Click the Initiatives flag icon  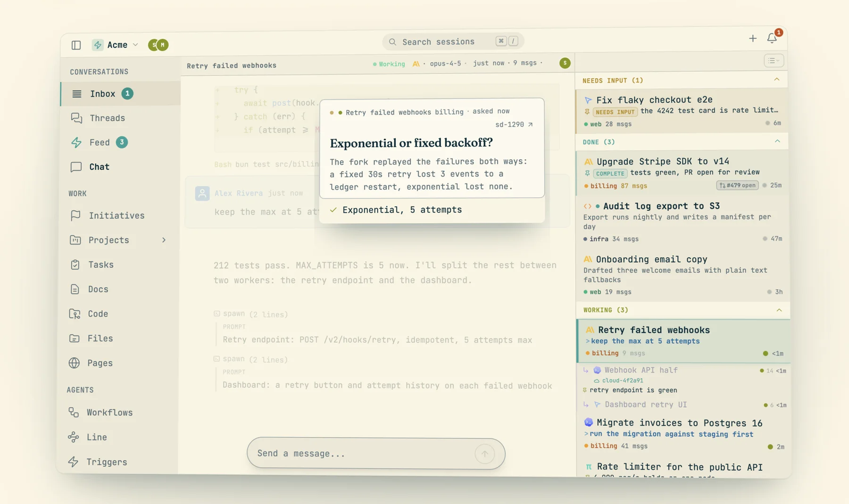point(75,215)
